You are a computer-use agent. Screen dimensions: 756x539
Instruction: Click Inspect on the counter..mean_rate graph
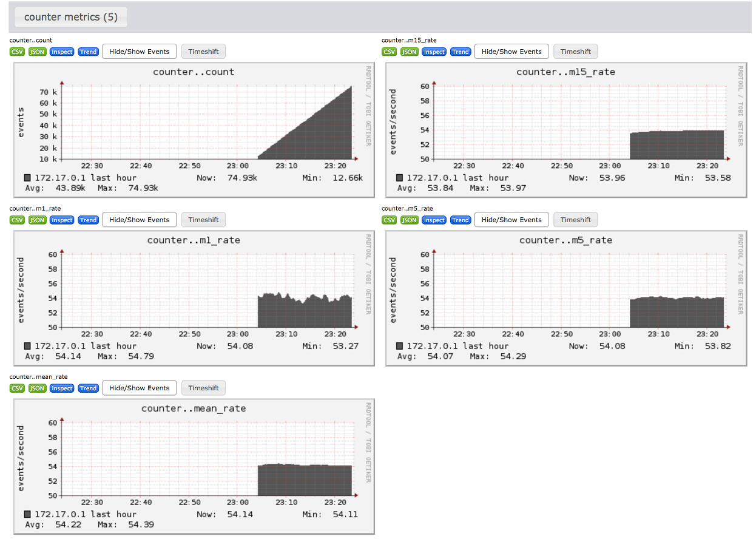point(62,388)
